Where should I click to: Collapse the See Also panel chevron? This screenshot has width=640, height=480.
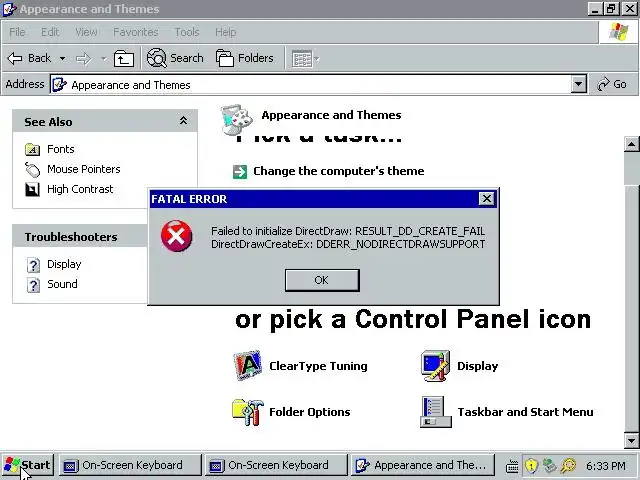183,120
